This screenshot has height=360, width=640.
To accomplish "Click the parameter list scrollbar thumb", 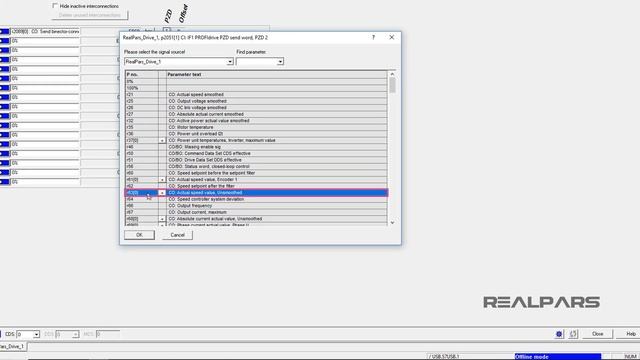I will (392, 85).
